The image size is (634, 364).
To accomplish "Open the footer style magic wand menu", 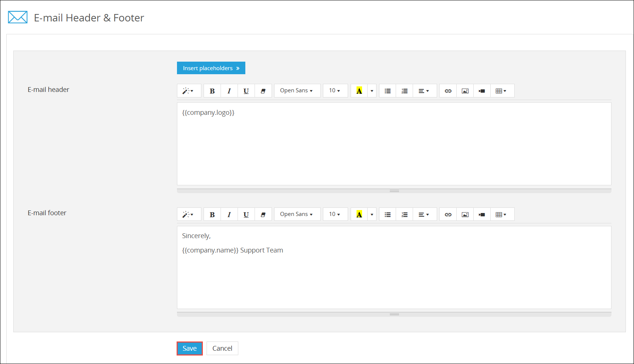I will click(x=189, y=214).
